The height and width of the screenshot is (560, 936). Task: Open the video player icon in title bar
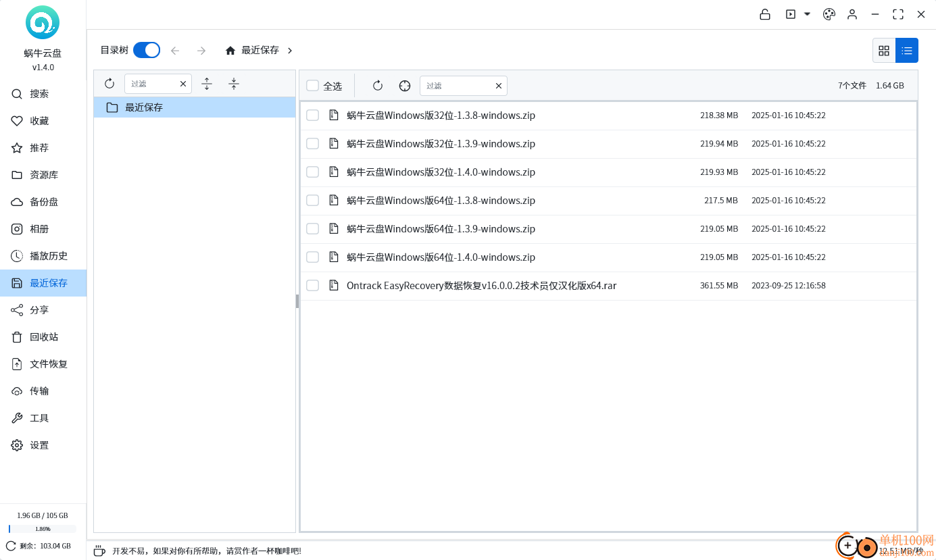click(791, 14)
